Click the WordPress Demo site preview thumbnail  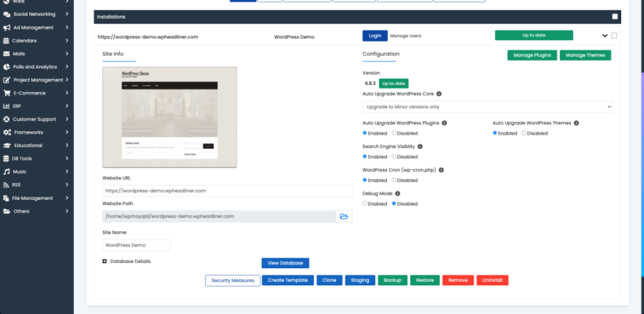coord(170,117)
